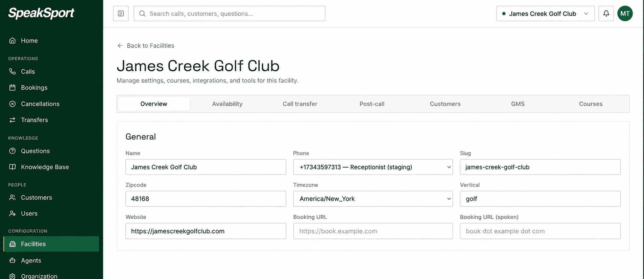
Task: Open the Call transfer tab
Action: [300, 104]
